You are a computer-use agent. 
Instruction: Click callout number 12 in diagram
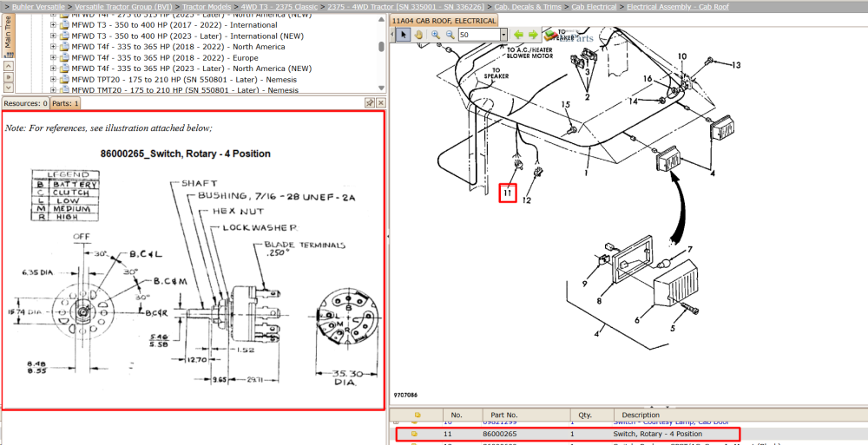pos(527,200)
